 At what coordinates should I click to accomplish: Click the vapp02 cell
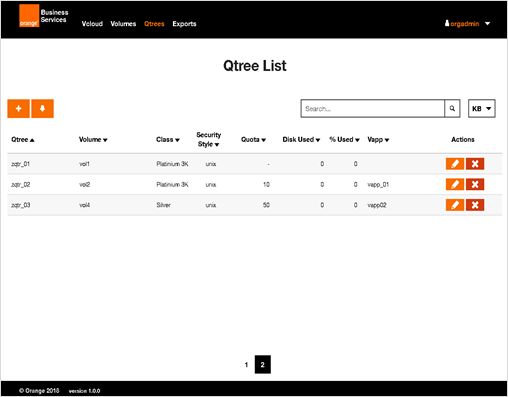[377, 205]
